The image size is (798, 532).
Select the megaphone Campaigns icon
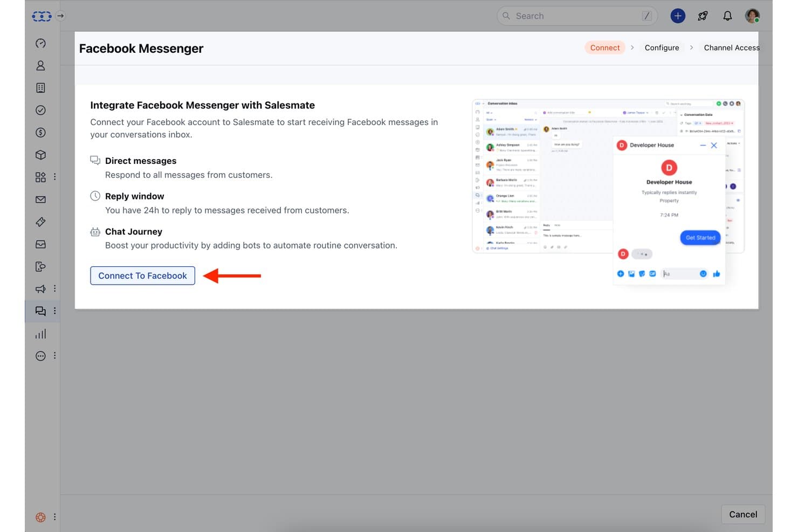(40, 289)
